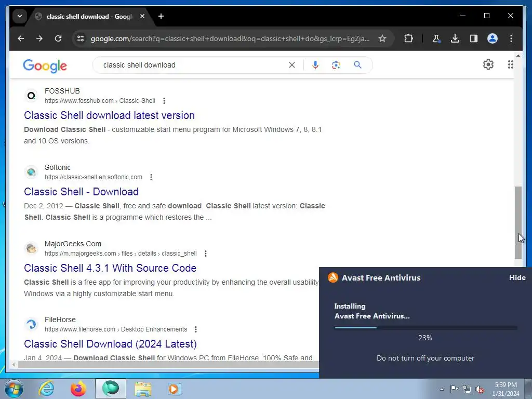Open the Downloads toolbar icon
The width and height of the screenshot is (532, 399).
click(x=455, y=38)
